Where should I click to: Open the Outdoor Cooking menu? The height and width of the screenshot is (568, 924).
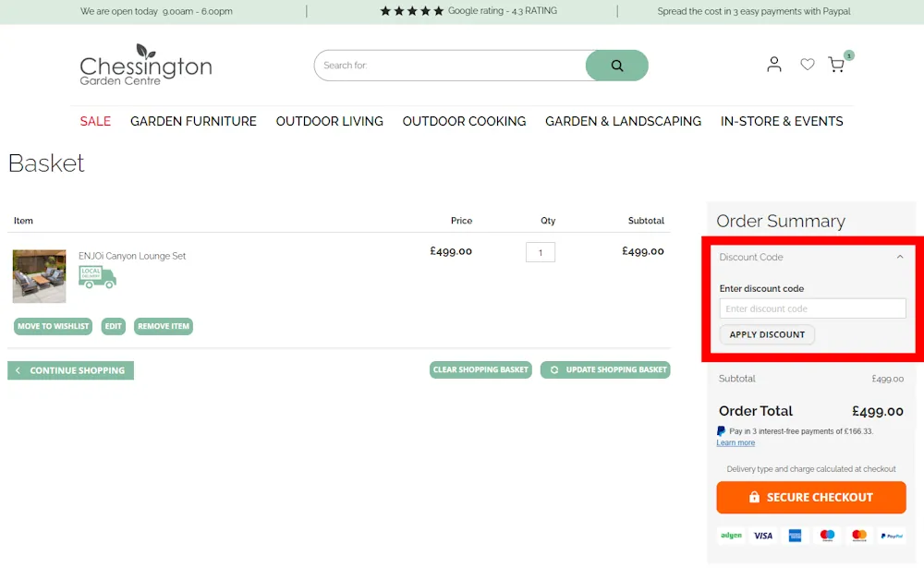pos(465,121)
